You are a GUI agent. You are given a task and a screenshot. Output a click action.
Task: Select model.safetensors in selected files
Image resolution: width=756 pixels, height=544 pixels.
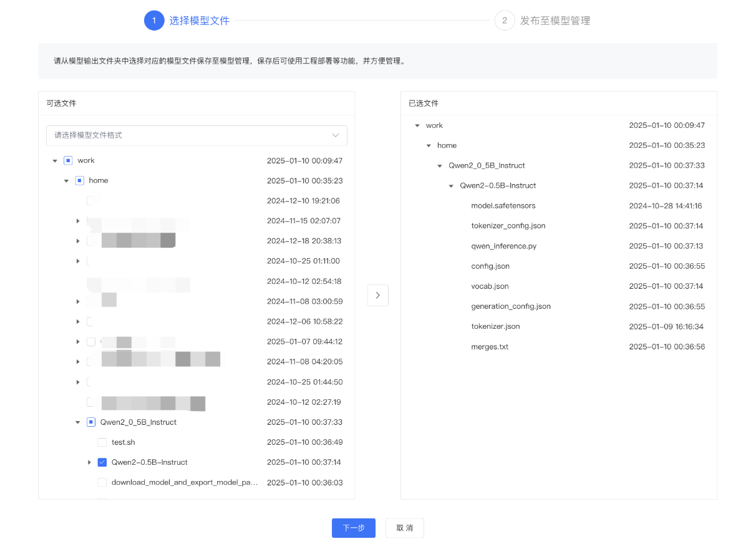click(503, 206)
